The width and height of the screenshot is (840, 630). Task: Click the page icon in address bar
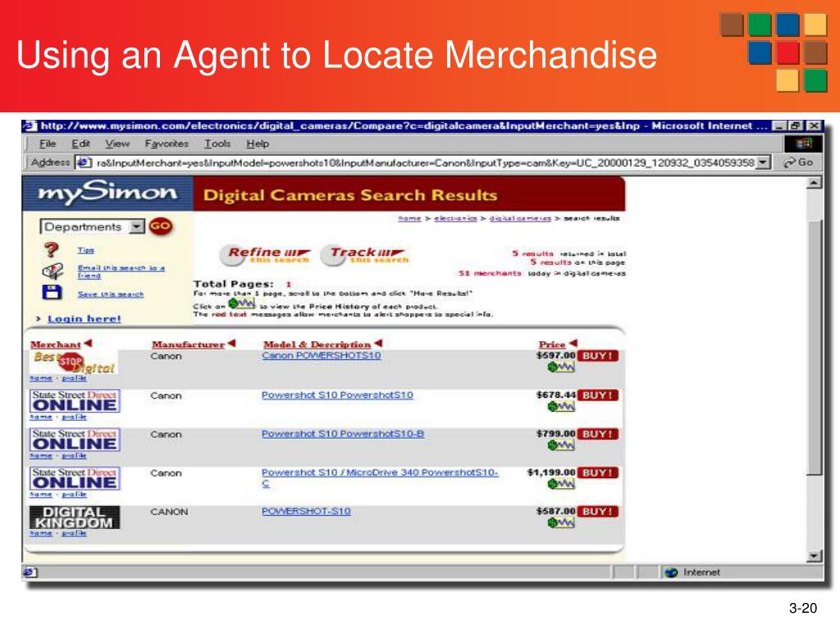(x=83, y=162)
